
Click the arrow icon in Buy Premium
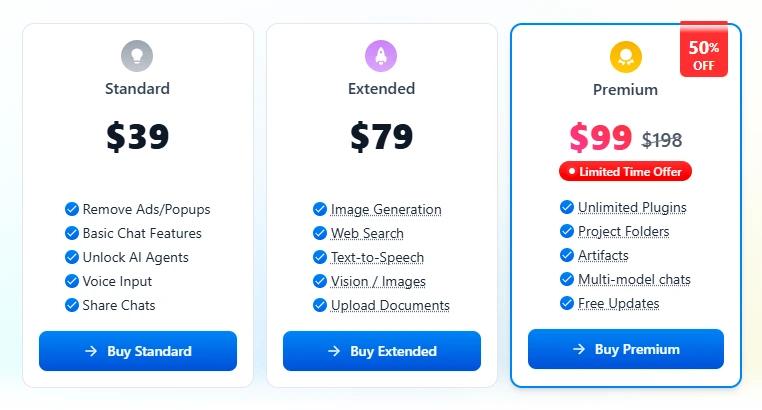click(x=579, y=349)
